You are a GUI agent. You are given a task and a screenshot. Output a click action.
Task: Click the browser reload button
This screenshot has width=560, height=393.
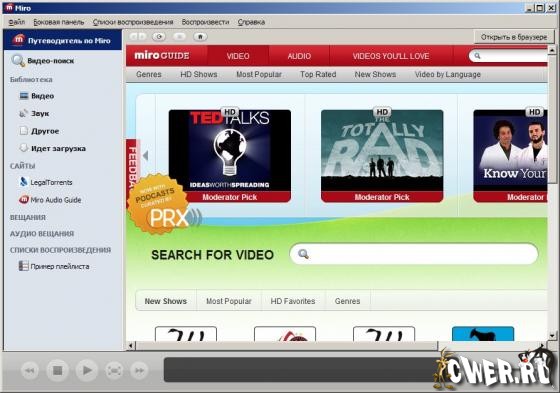pyautogui.click(x=159, y=36)
